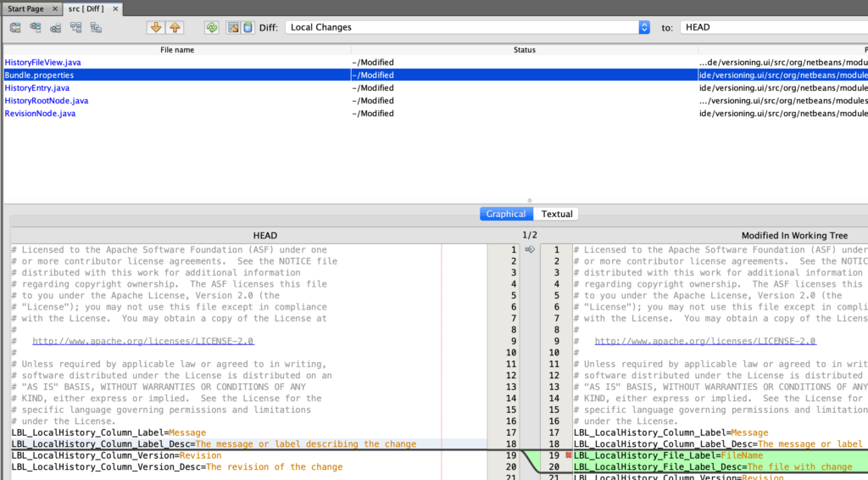Select HistoryFileView.java in the file list
This screenshot has height=480, width=868.
[x=42, y=63]
